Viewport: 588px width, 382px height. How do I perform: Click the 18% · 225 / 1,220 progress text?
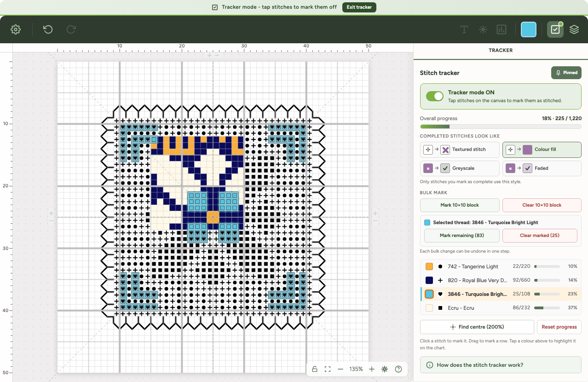pos(561,118)
